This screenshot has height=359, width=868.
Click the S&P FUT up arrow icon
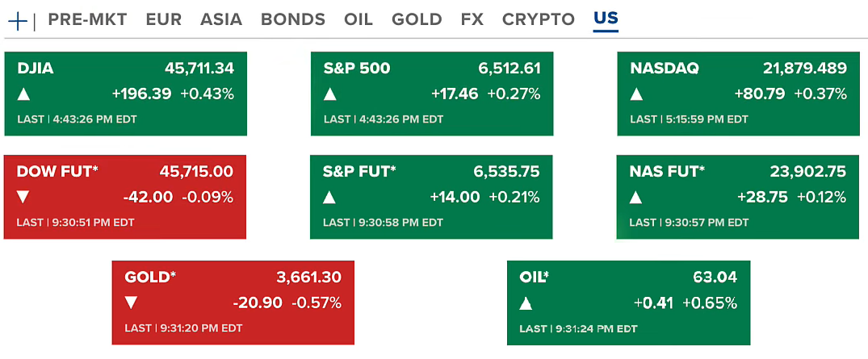[x=329, y=197]
